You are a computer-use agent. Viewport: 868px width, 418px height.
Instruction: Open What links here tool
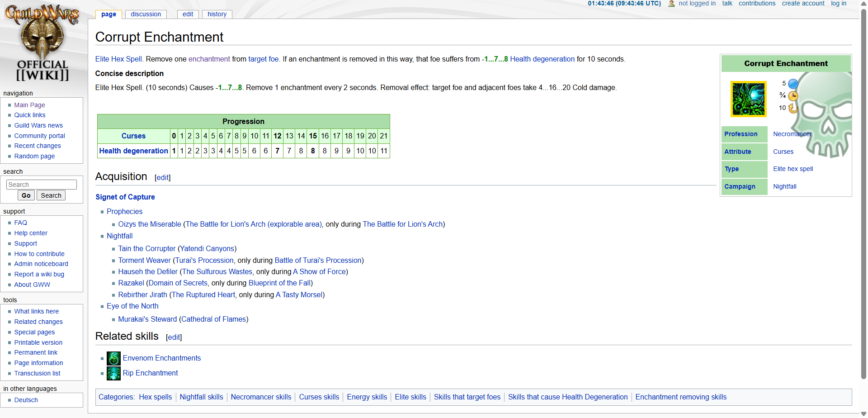pos(37,311)
